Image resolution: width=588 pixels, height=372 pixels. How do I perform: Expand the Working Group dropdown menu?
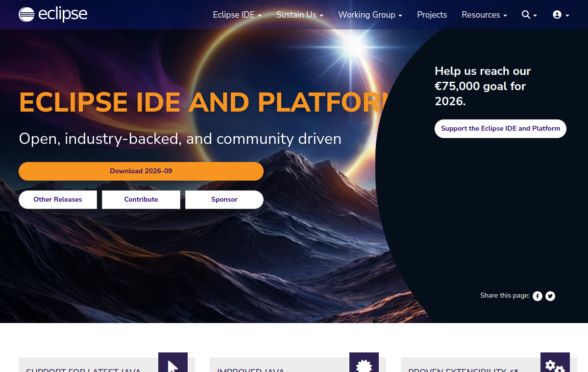coord(370,15)
